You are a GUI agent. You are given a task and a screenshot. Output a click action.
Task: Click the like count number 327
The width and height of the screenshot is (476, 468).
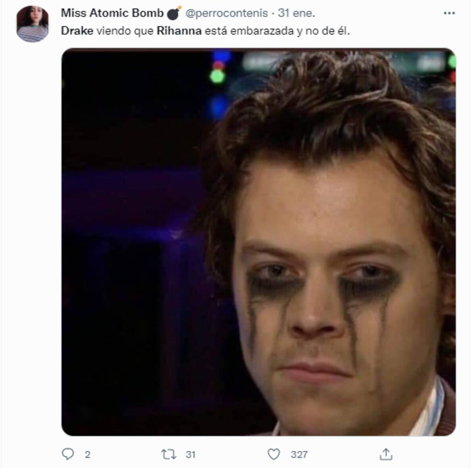(x=299, y=455)
